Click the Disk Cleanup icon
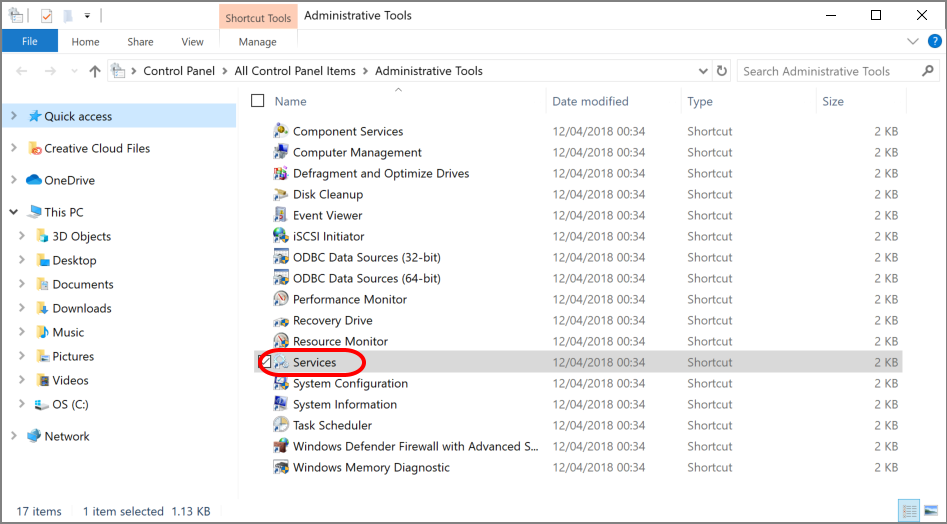The height and width of the screenshot is (524, 947). 281,194
